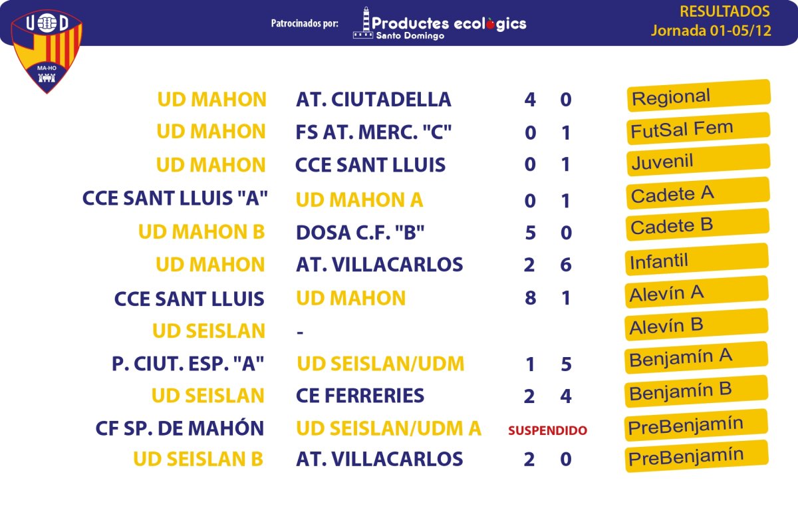The width and height of the screenshot is (798, 532).
Task: Click the Jornada 01-05/12 date text
Action: 711,31
